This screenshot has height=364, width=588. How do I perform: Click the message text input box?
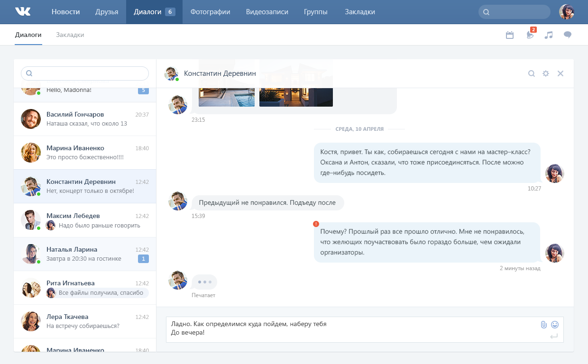pos(365,329)
